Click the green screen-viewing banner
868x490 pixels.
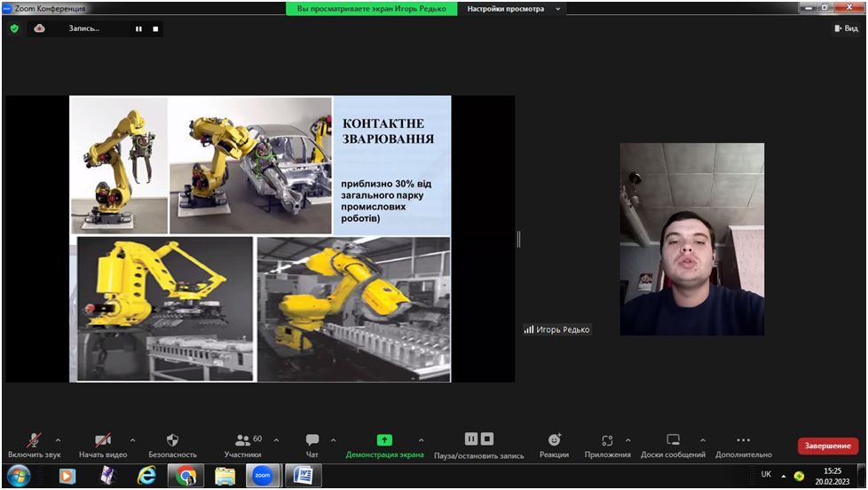pyautogui.click(x=372, y=9)
